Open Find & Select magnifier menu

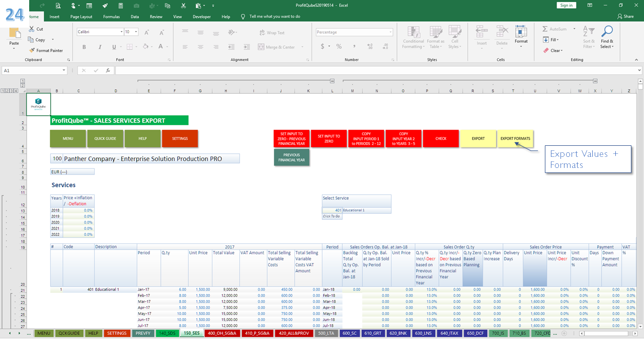pos(607,37)
